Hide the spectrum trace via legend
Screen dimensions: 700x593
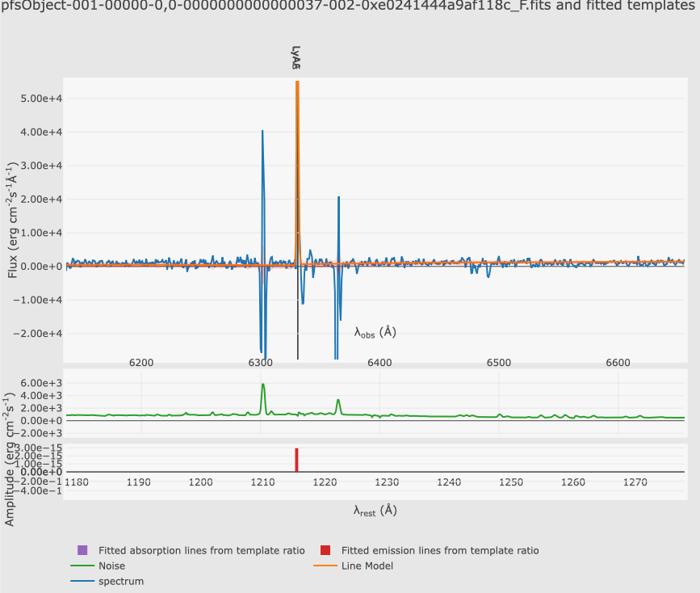[x=121, y=581]
